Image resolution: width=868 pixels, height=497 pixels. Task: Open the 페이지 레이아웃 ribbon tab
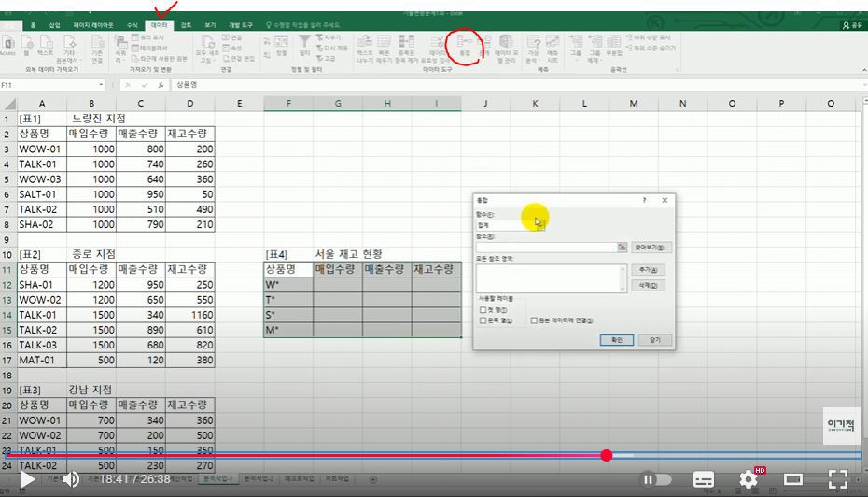click(x=93, y=25)
